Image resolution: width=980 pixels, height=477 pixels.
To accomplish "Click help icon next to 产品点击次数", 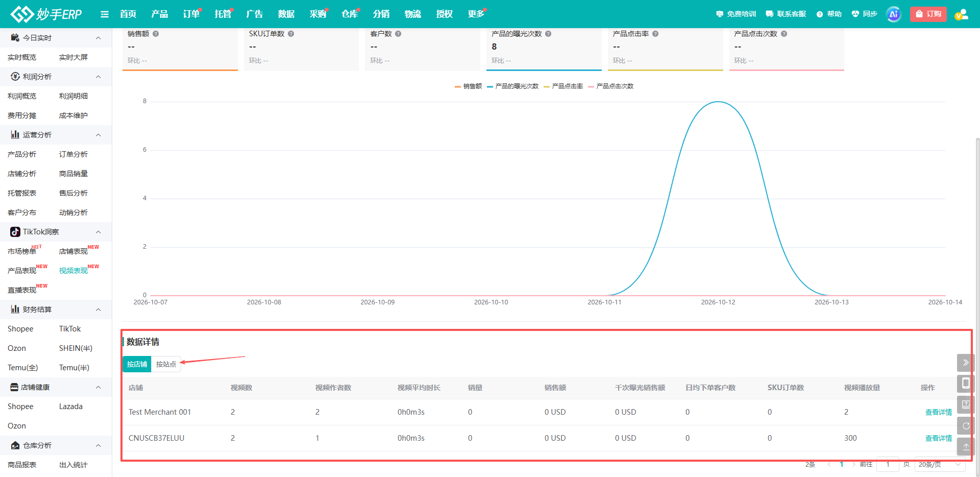I will click(x=784, y=34).
